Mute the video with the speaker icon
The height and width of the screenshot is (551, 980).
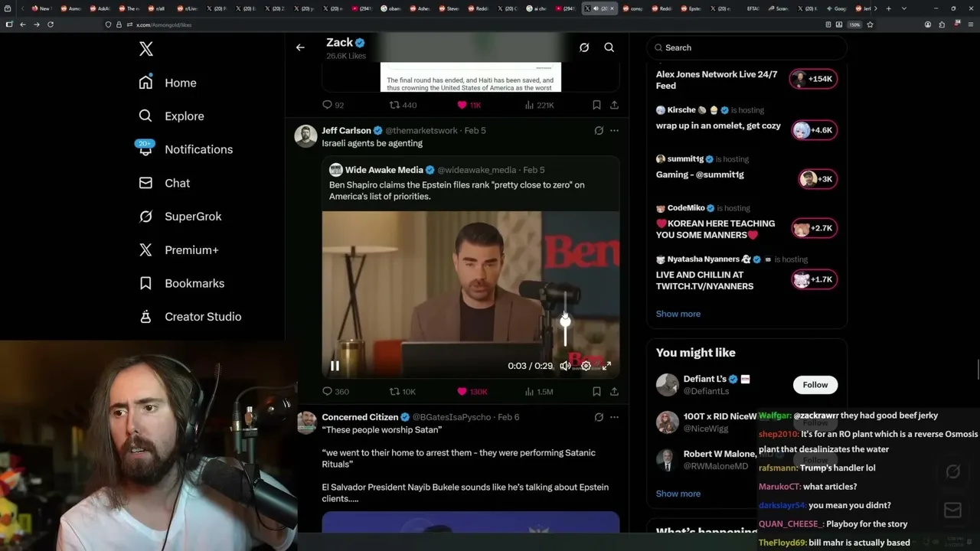[x=565, y=366]
